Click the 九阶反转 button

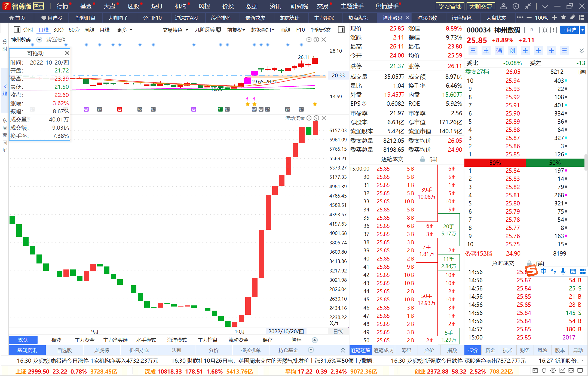tap(208, 30)
